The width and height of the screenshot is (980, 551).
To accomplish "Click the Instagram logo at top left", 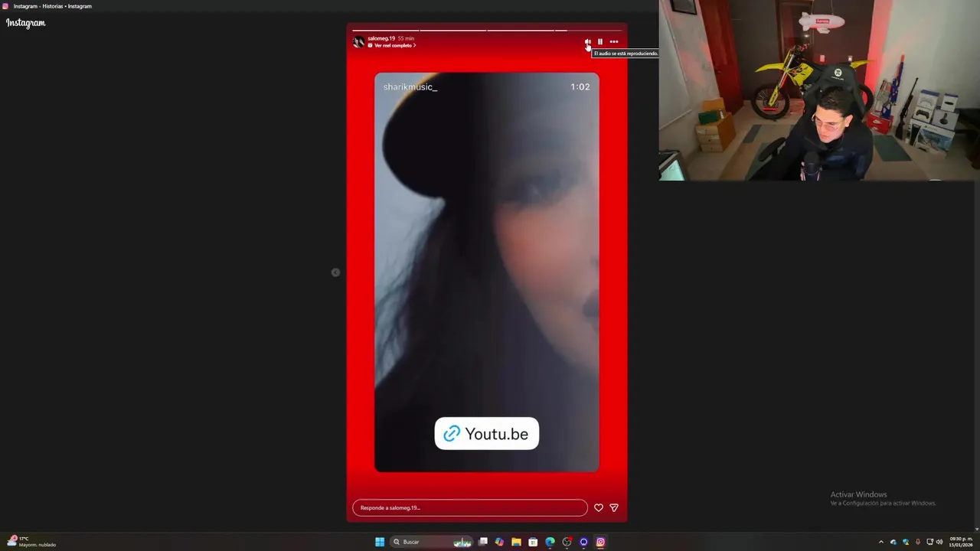I will (x=26, y=23).
